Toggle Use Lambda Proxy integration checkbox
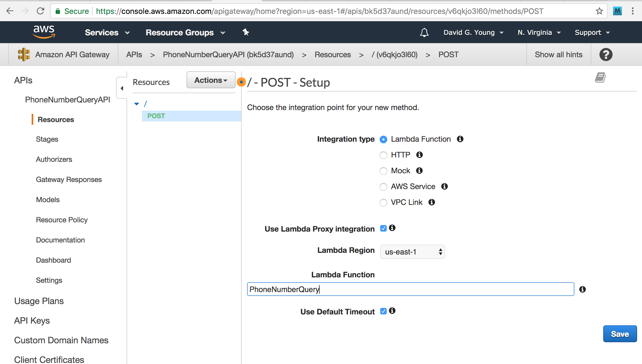This screenshot has height=364, width=642. click(383, 228)
